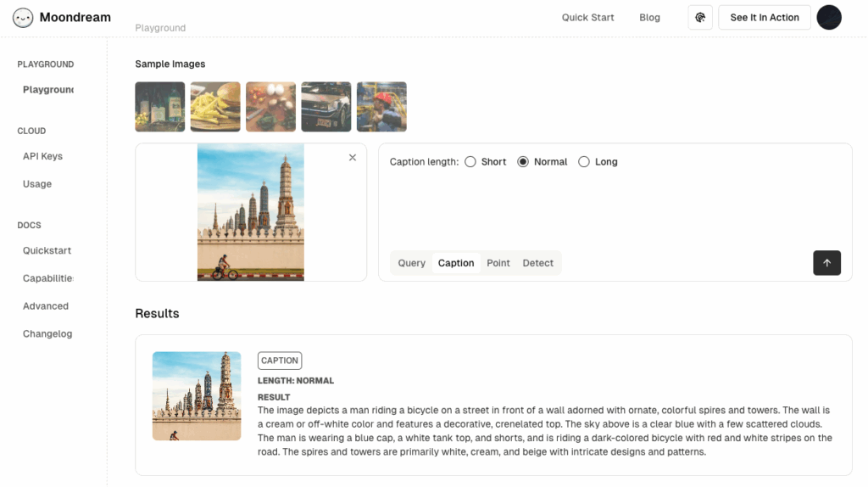Set caption length to Short
868x487 pixels.
tap(470, 162)
